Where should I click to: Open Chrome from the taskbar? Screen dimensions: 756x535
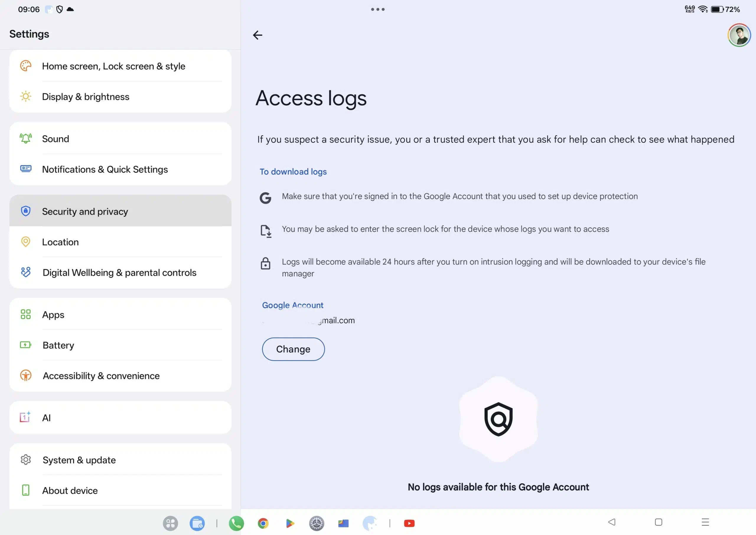pyautogui.click(x=263, y=523)
